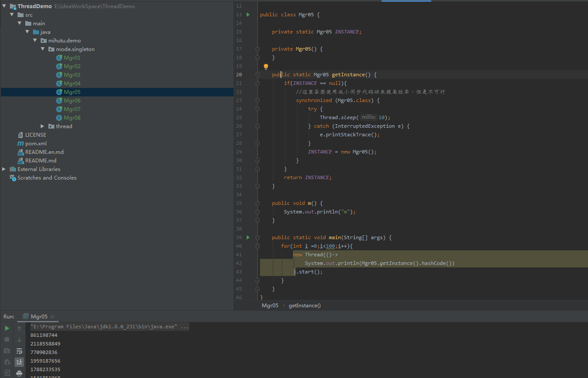Viewport: 588px width, 378px height.
Task: Select Mgr08 in the project tree
Action: (72, 118)
